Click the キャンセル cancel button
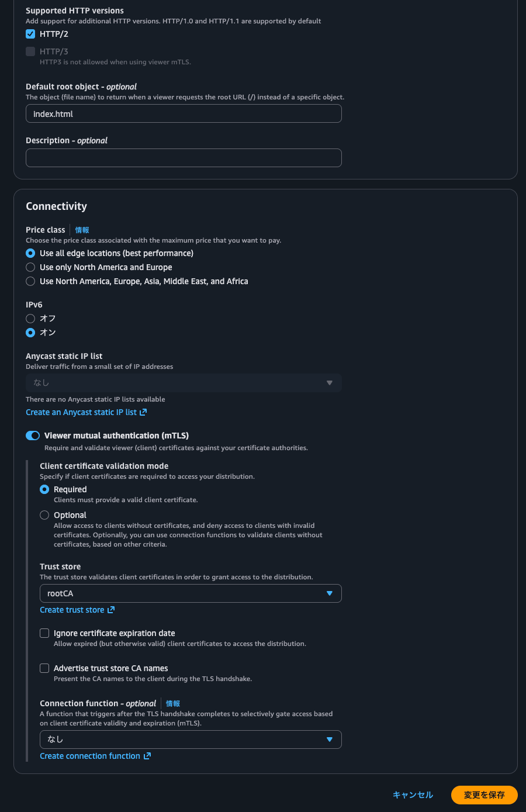This screenshot has width=526, height=812. click(x=413, y=795)
